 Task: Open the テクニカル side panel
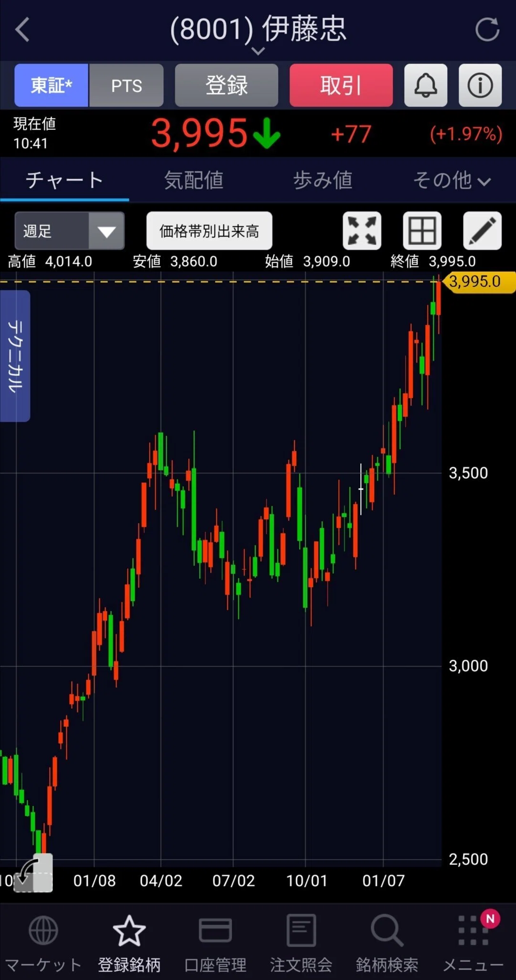click(x=15, y=356)
